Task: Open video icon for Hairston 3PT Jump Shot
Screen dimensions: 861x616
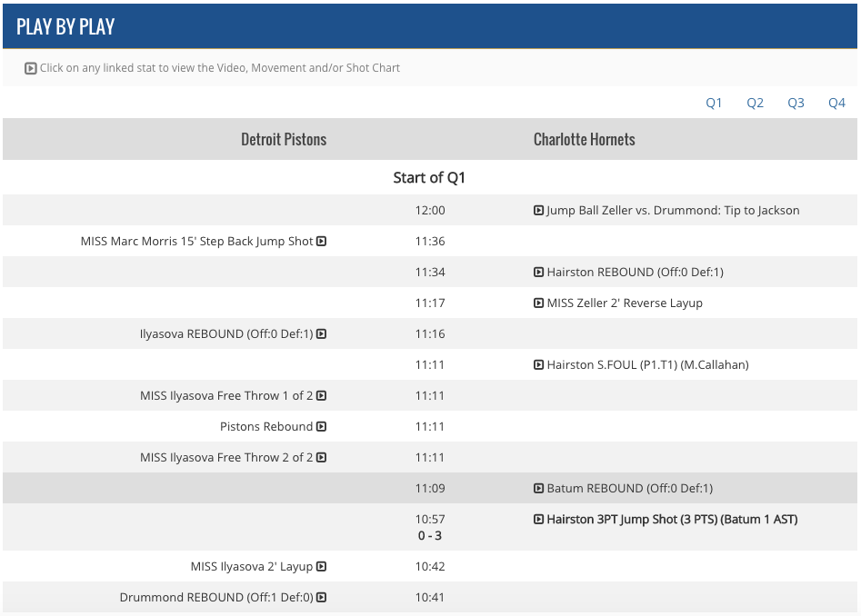Action: 538,519
